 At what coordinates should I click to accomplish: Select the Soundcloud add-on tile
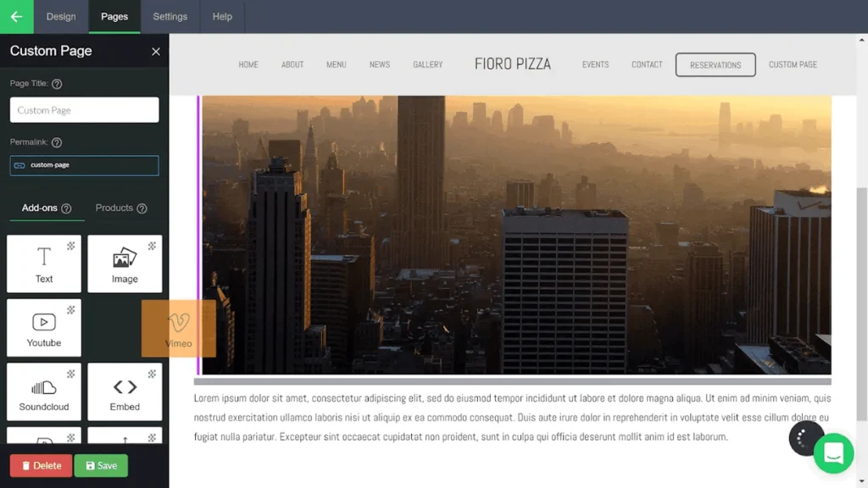click(x=44, y=391)
